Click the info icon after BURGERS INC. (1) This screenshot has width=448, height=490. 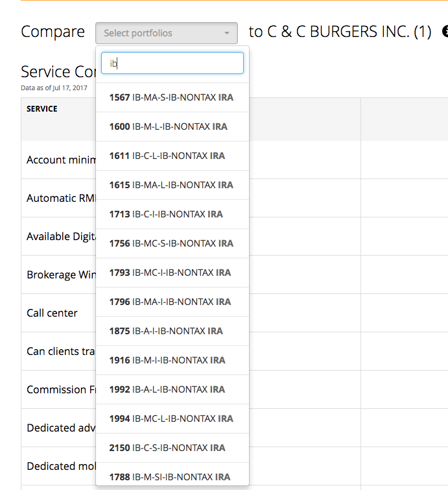coord(445,31)
